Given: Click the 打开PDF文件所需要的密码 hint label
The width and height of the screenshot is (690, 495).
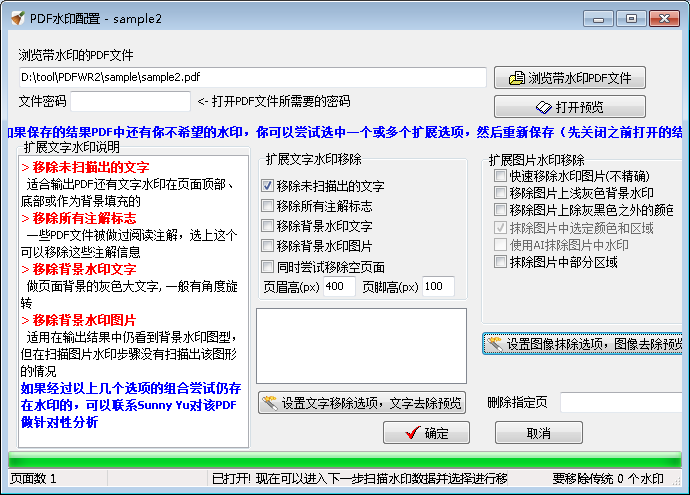Looking at the screenshot, I should [281, 102].
